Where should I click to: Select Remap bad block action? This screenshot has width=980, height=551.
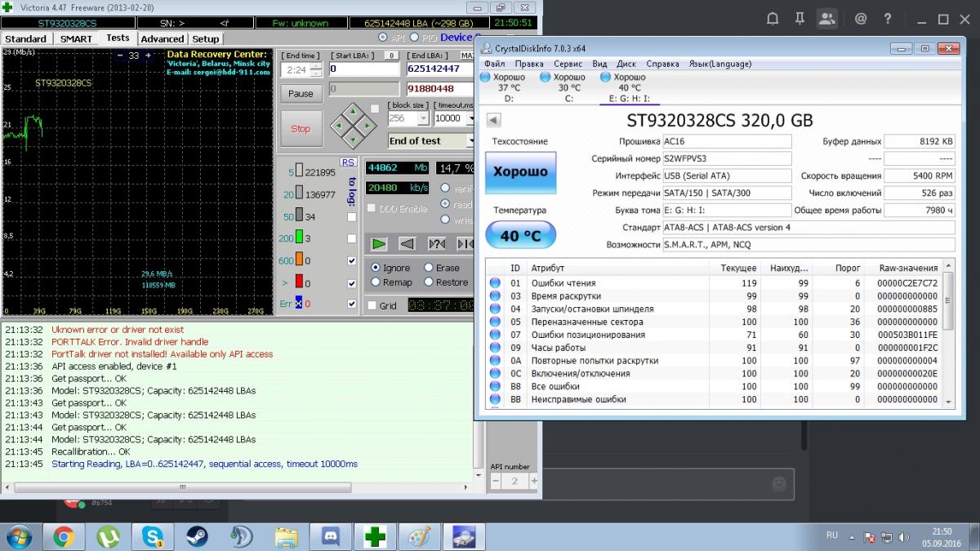pyautogui.click(x=376, y=282)
